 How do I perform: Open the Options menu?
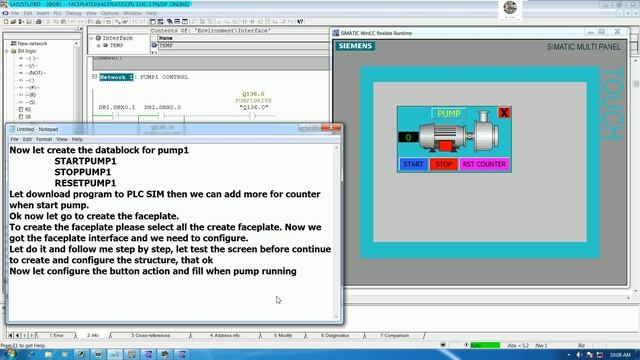109,13
